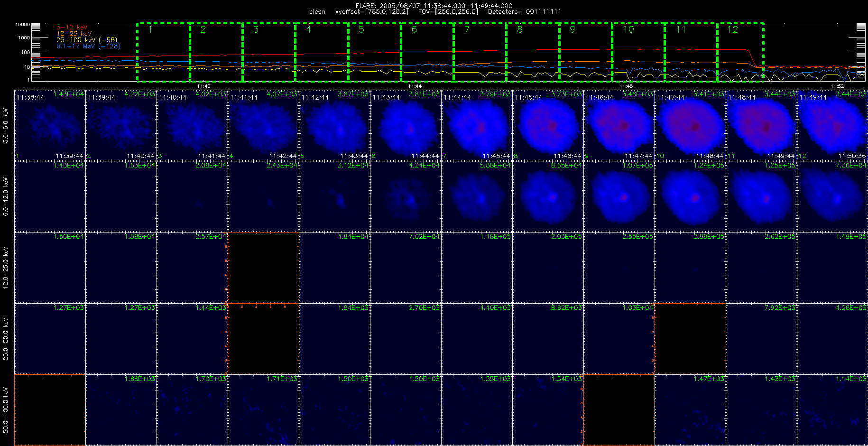Screen dimensions: 868x446
Task: Click the '25.0-50.0 keV' row label
Action: tap(6, 339)
